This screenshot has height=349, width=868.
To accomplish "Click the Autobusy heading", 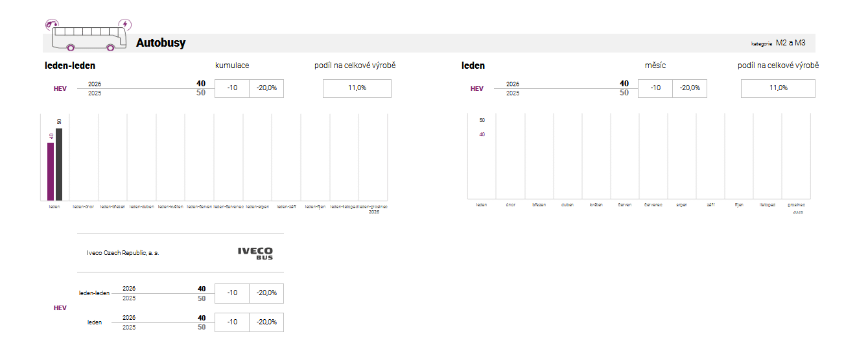I will pos(161,43).
